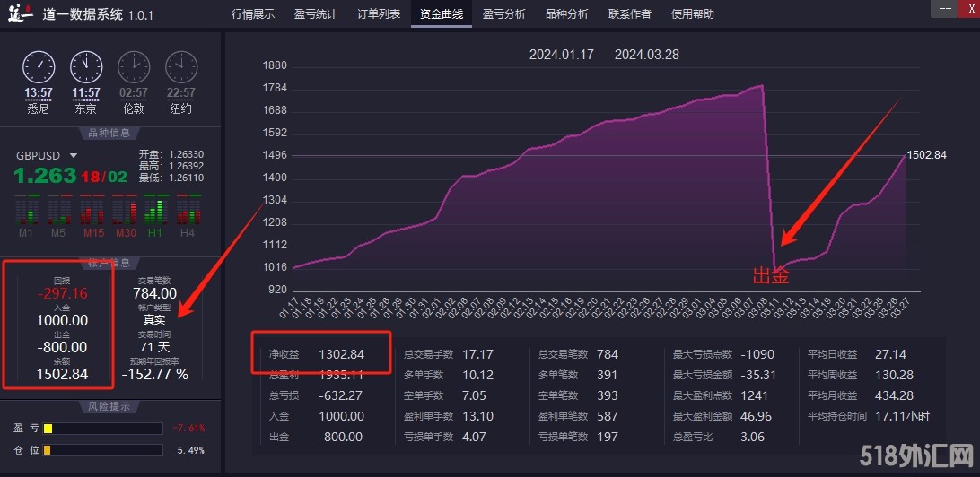This screenshot has height=477, width=980.
Task: Expand the GBPUSD symbol dropdown
Action: tap(74, 155)
